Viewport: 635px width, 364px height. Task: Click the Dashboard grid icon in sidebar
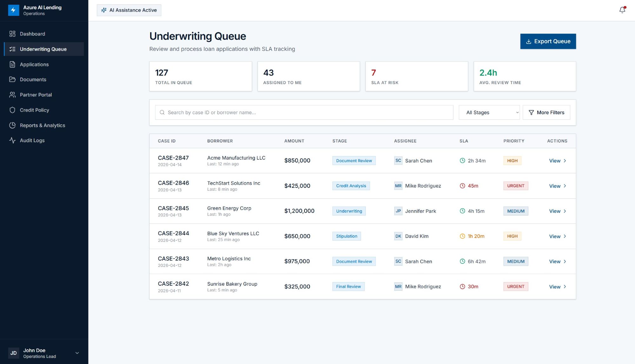coord(12,34)
